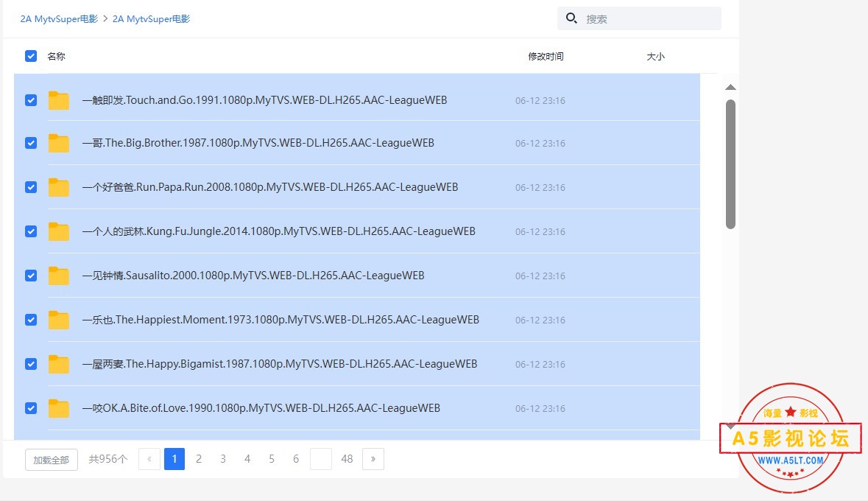Open folder icon for A.Bite.of.Love.1990
This screenshot has height=501, width=868.
59,408
